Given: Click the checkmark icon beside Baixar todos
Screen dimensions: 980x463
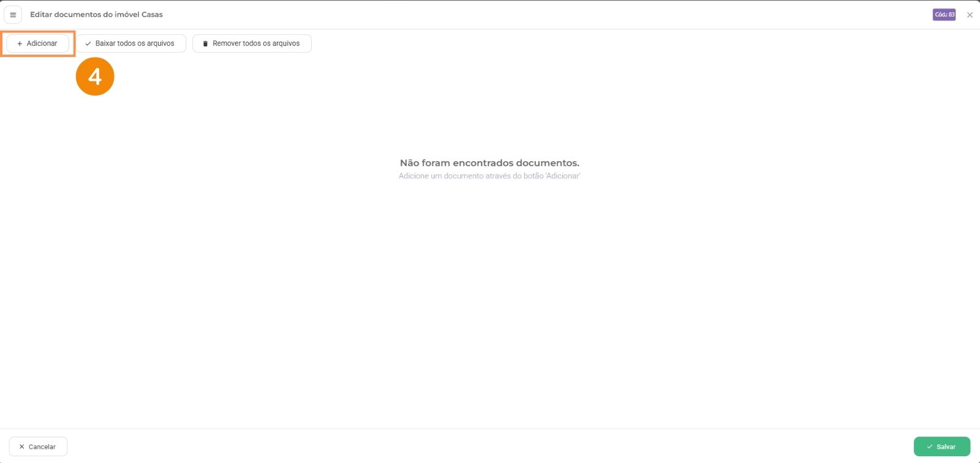Looking at the screenshot, I should [x=88, y=43].
